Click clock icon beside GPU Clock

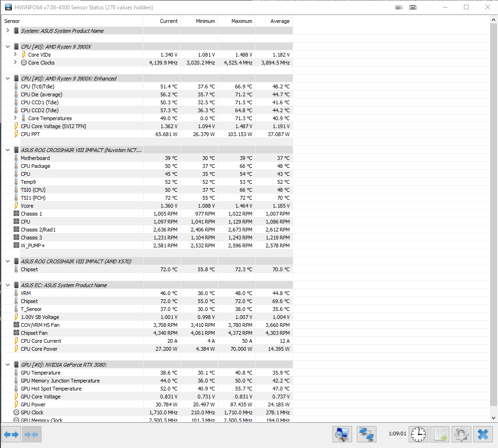coord(16,412)
